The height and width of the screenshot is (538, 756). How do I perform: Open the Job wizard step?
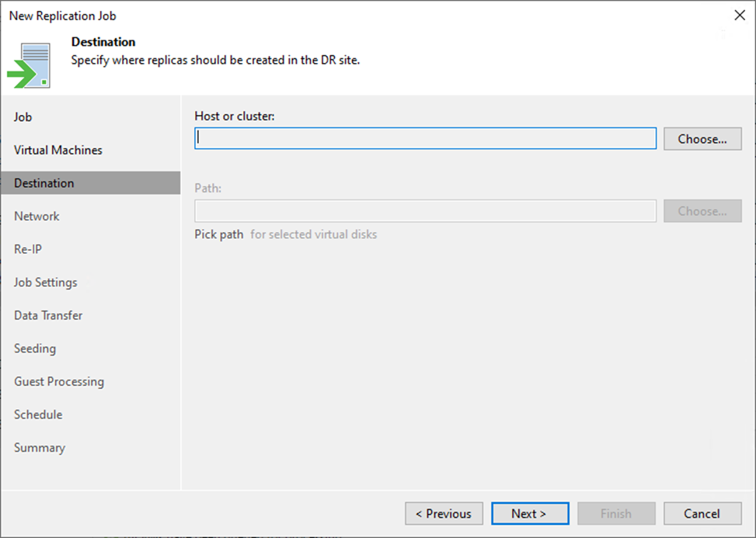[23, 117]
